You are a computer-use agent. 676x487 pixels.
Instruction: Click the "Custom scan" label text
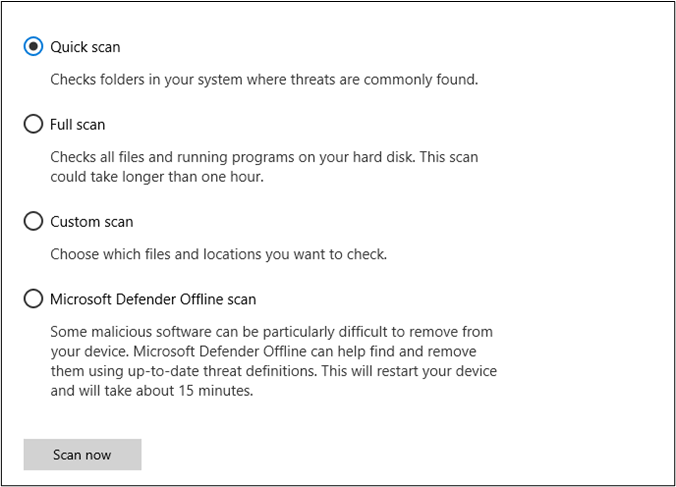91,221
